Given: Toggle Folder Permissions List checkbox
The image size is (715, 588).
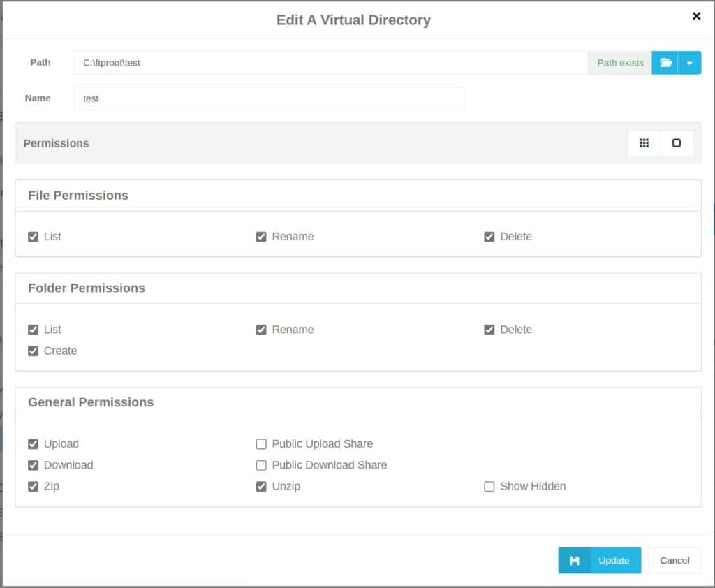Looking at the screenshot, I should pyautogui.click(x=33, y=330).
